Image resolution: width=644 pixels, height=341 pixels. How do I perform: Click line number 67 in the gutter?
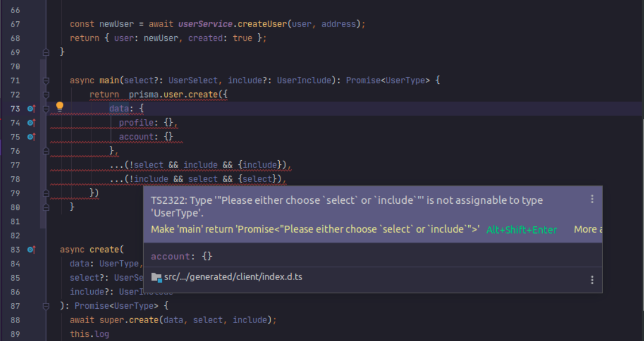[15, 24]
